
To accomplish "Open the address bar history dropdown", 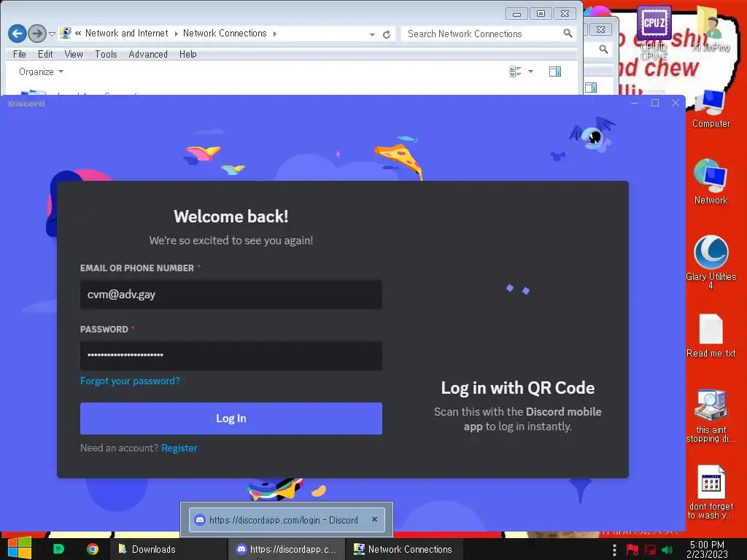I will [372, 34].
